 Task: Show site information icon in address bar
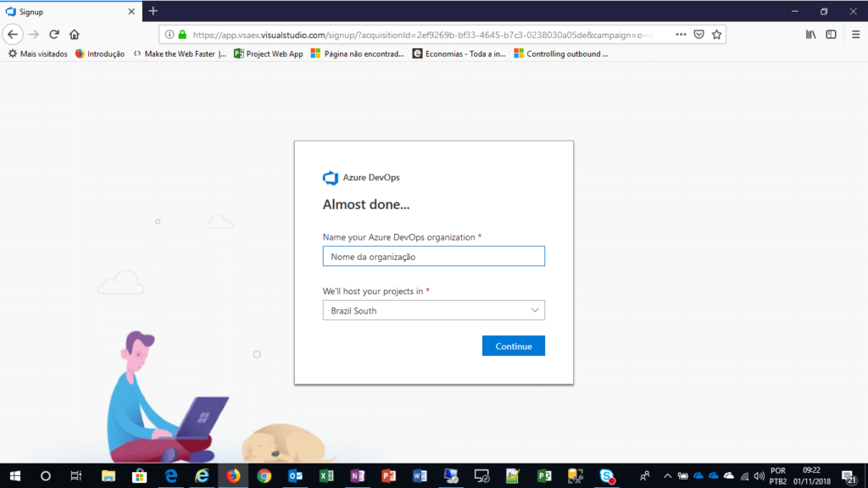(x=170, y=34)
